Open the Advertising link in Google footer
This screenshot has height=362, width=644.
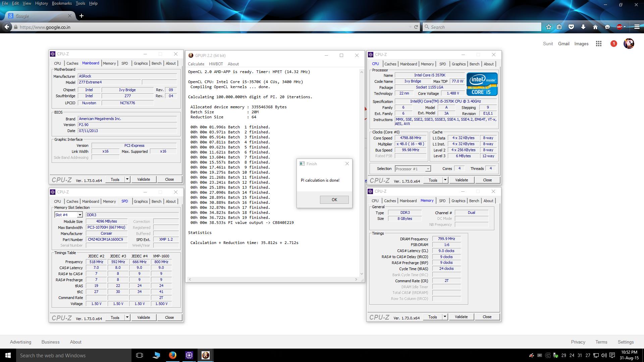click(20, 342)
